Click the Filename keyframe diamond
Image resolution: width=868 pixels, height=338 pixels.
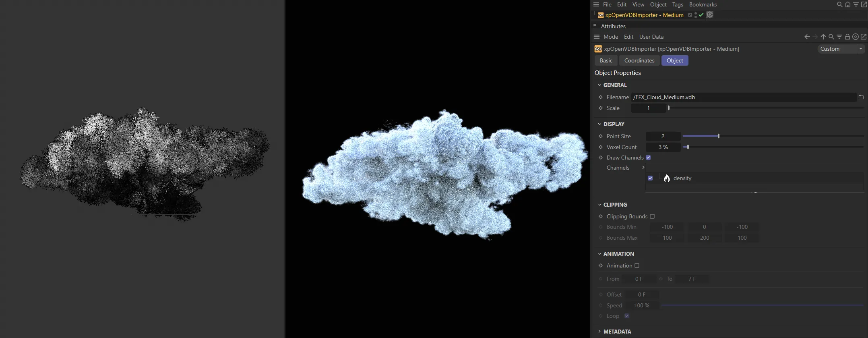pyautogui.click(x=601, y=97)
